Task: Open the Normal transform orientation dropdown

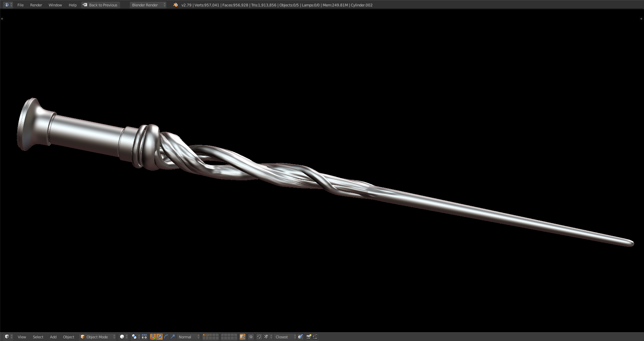Action: tap(188, 337)
